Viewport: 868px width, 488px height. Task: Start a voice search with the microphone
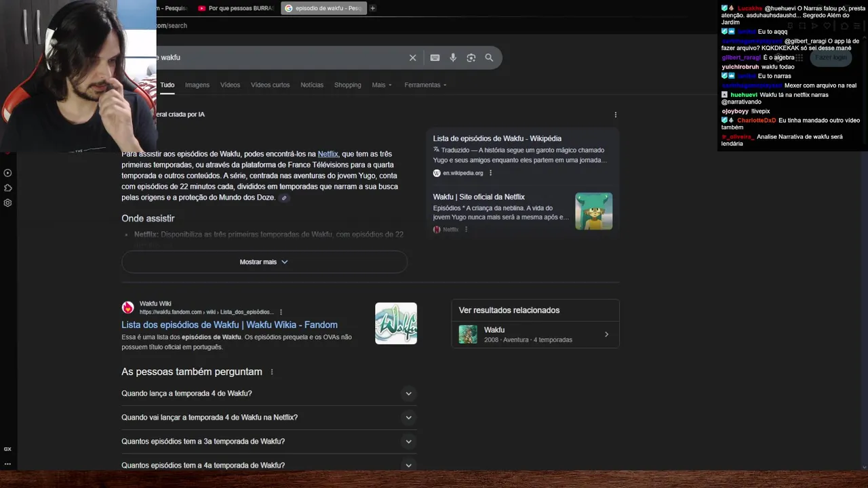(x=453, y=58)
